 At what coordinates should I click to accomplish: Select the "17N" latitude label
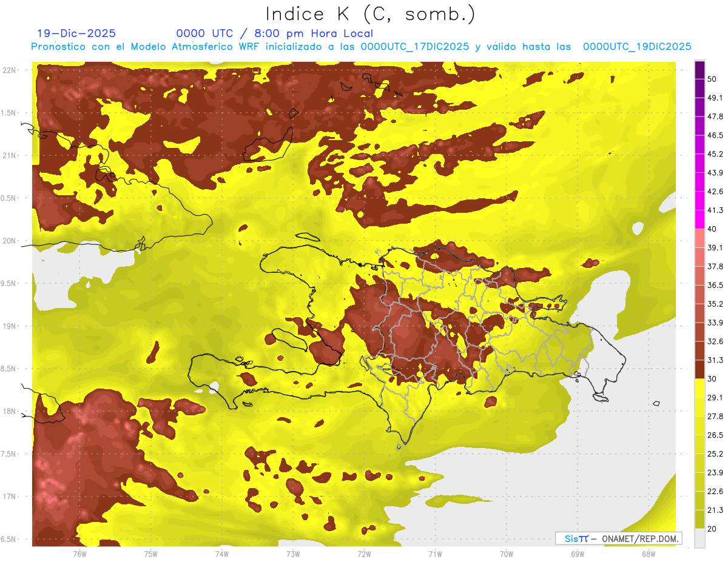coord(10,497)
